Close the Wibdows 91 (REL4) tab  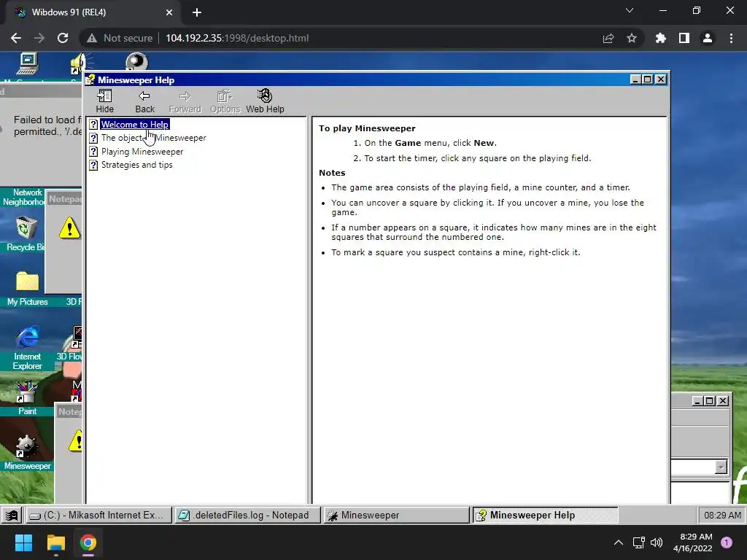click(169, 12)
